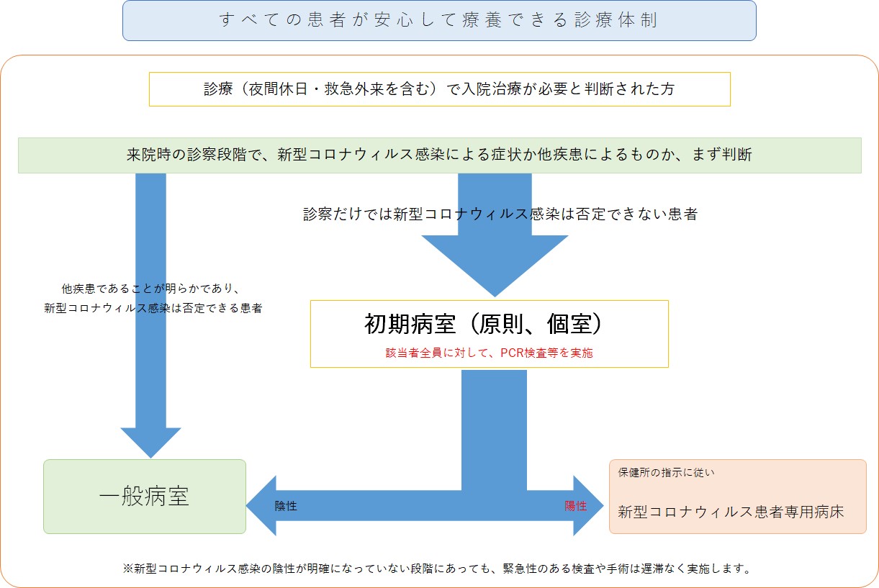Select the green '一般病室' box
Screen dimensions: 879x588
point(145,497)
